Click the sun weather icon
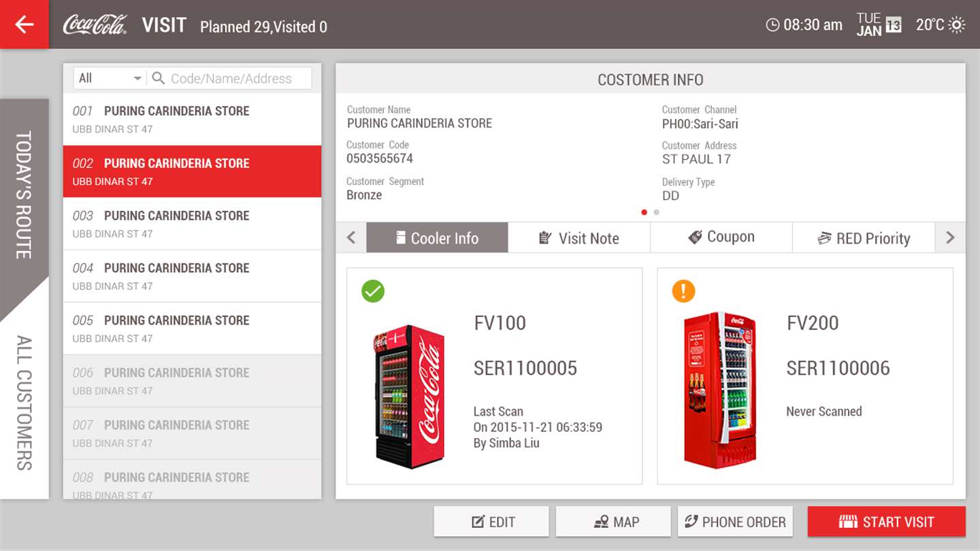The image size is (980, 551). click(x=957, y=25)
